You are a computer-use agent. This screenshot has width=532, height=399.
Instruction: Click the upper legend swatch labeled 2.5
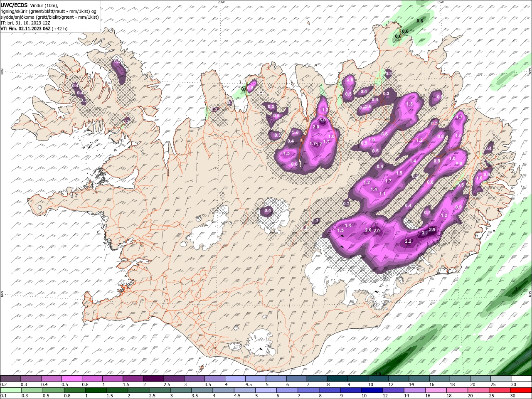pos(174,379)
